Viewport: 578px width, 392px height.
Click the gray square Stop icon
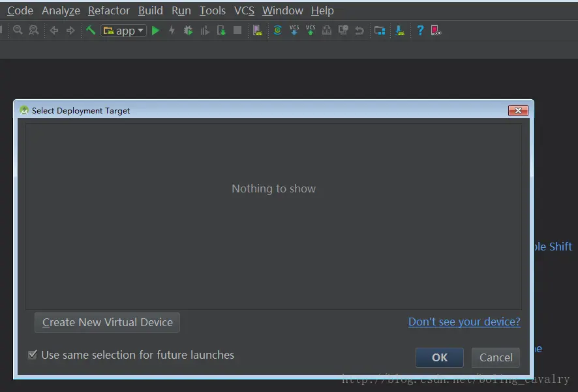[x=237, y=30]
